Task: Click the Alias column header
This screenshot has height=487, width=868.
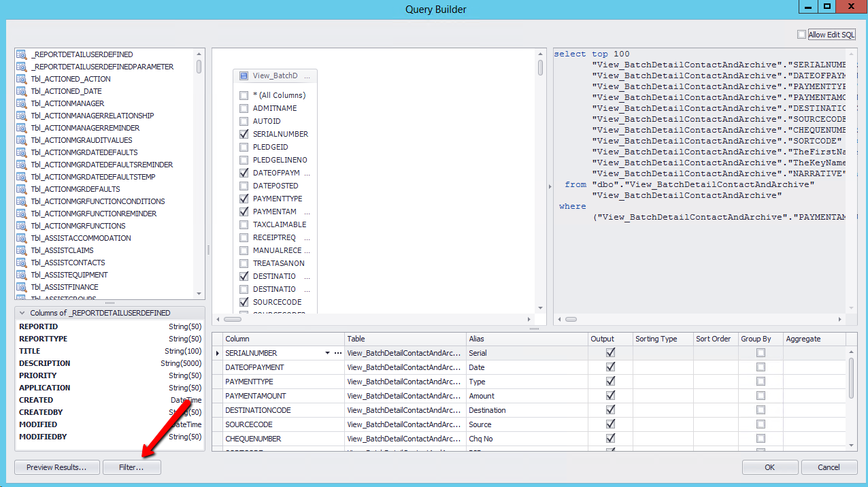Action: pos(527,339)
